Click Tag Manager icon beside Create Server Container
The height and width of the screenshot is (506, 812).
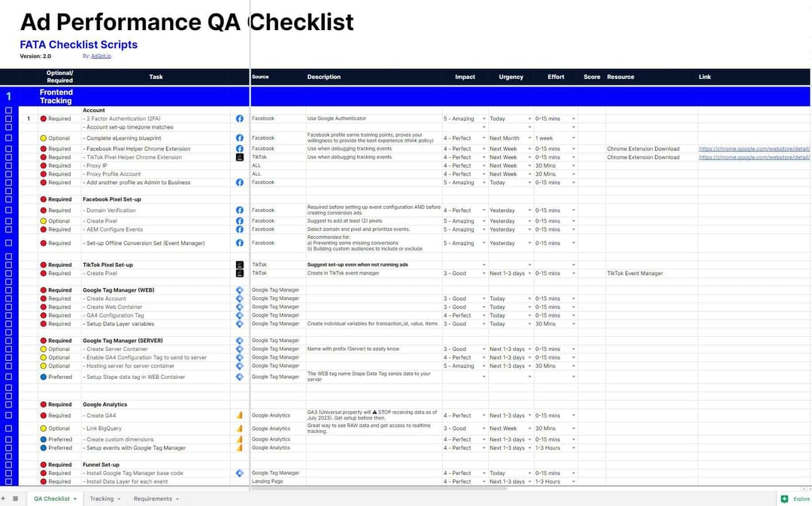(239, 349)
